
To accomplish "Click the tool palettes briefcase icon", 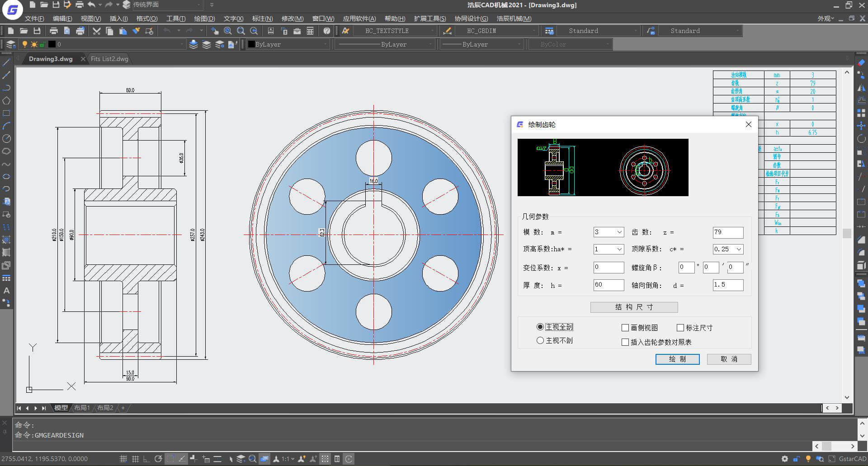I will 297,31.
